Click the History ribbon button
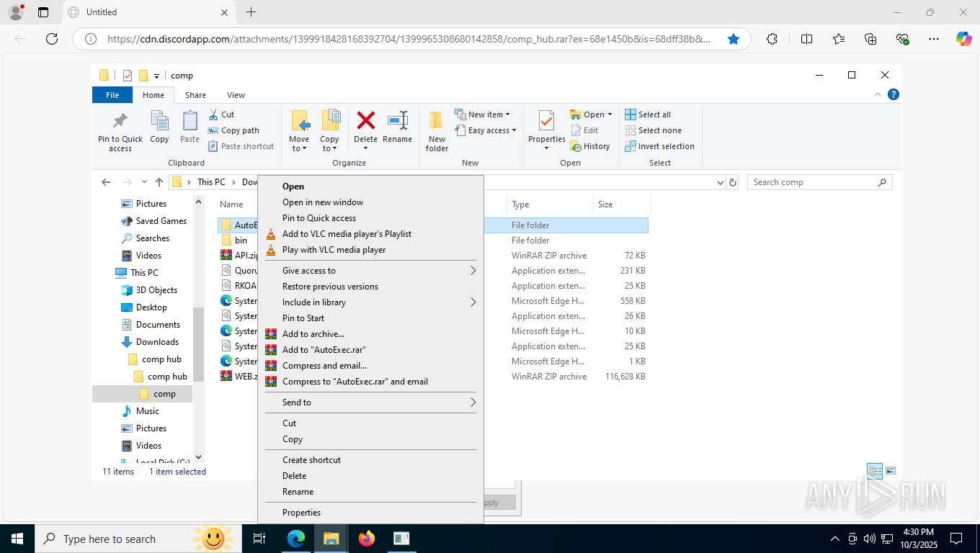Screen dimensions: 980x553 click(x=590, y=146)
